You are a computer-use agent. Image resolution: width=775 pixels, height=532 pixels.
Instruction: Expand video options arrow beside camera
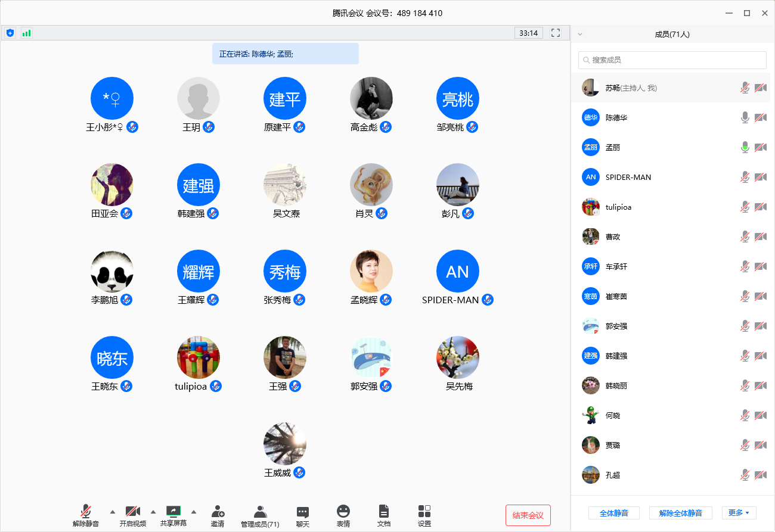click(x=153, y=512)
